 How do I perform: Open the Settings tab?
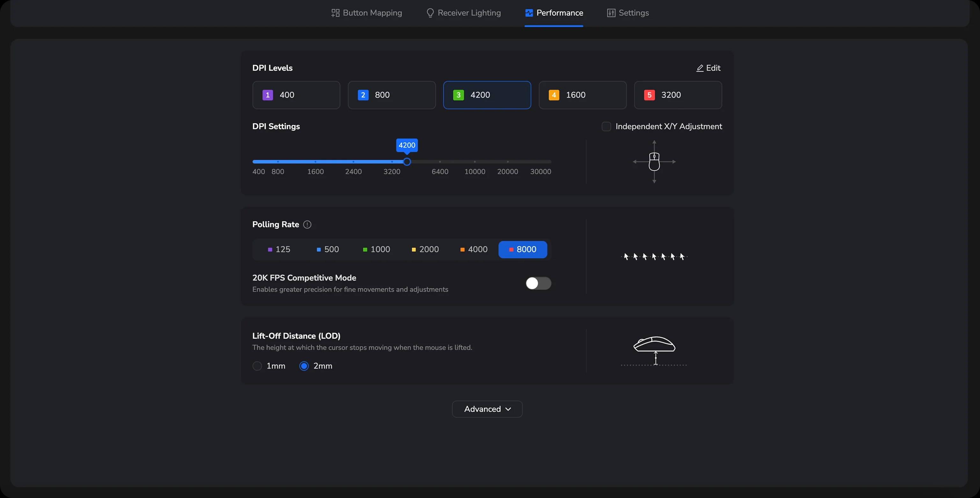click(x=633, y=13)
